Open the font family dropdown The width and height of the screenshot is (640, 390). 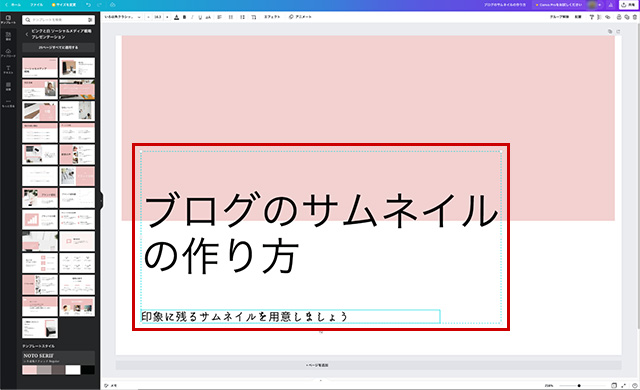pos(122,17)
